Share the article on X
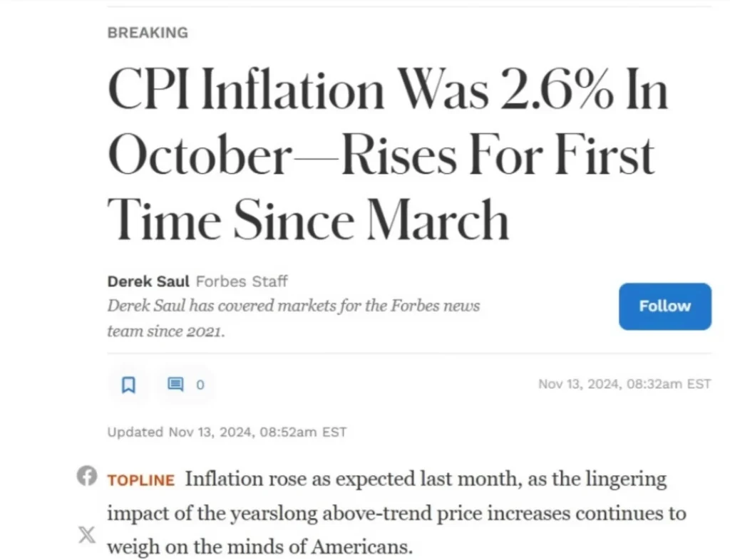Screen dimensions: 730x560 coord(86,534)
